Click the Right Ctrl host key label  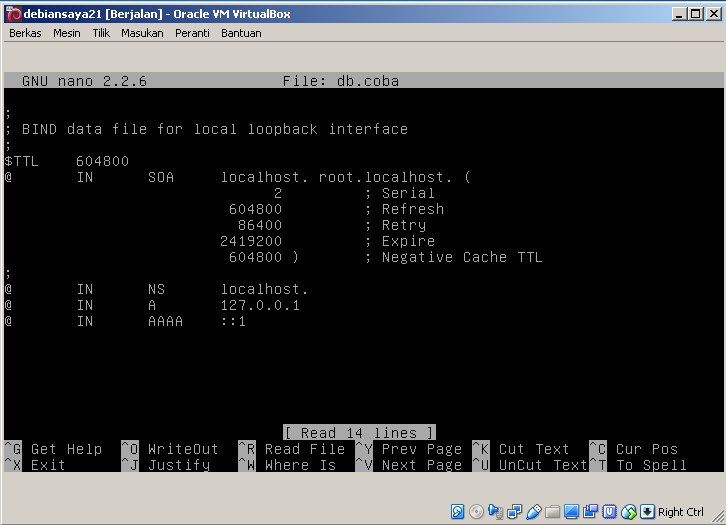click(x=681, y=512)
